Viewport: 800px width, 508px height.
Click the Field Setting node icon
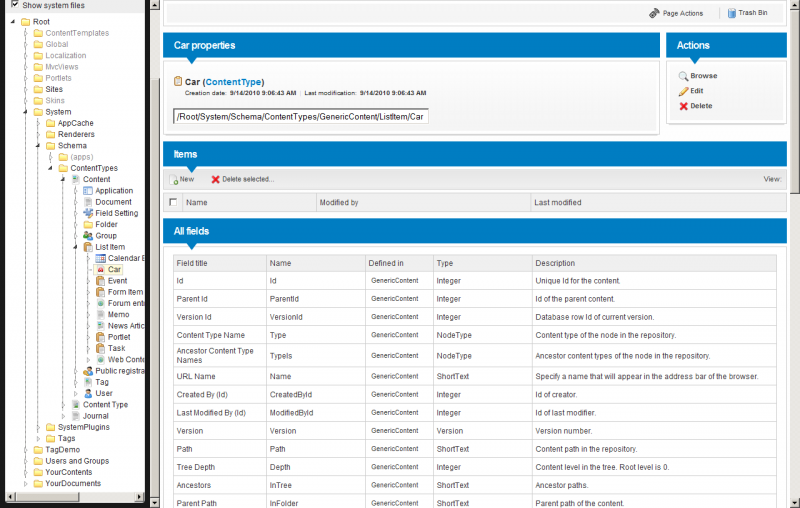tap(88, 213)
